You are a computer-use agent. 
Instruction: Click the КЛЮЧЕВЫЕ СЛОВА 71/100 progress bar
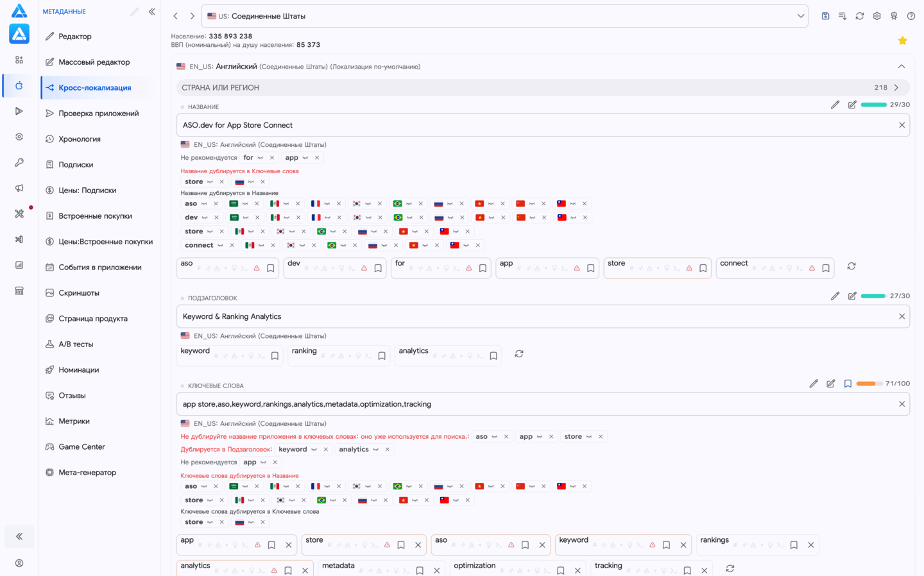coord(869,384)
